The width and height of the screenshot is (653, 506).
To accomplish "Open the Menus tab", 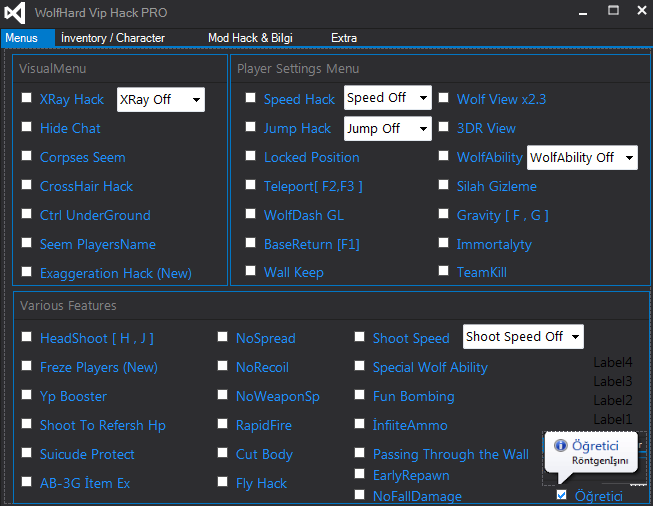I will 27,38.
